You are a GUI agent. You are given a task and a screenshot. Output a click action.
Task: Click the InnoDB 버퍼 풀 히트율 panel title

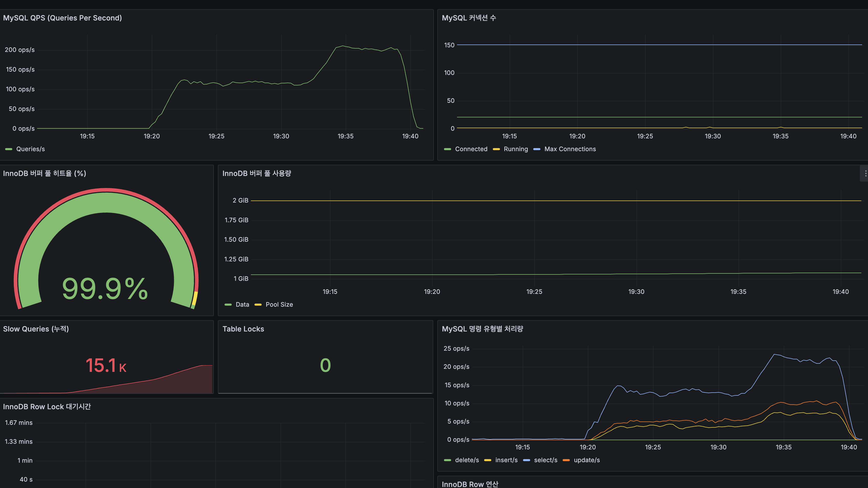pyautogui.click(x=44, y=173)
